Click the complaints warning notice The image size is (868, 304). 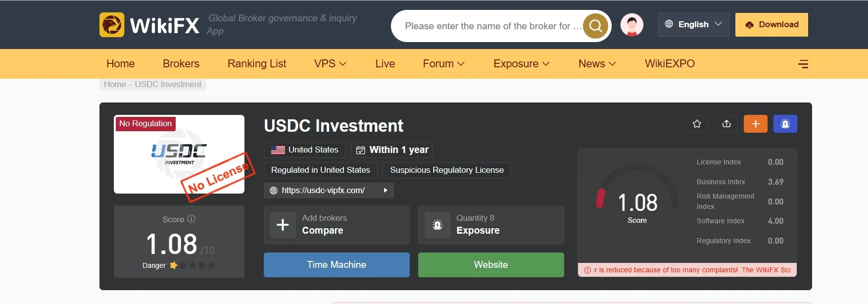[687, 270]
